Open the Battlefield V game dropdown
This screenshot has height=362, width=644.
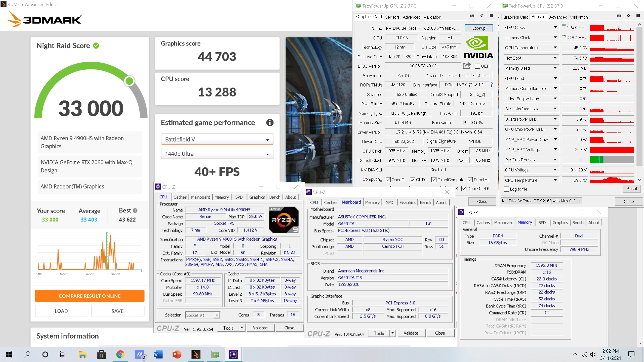[217, 139]
